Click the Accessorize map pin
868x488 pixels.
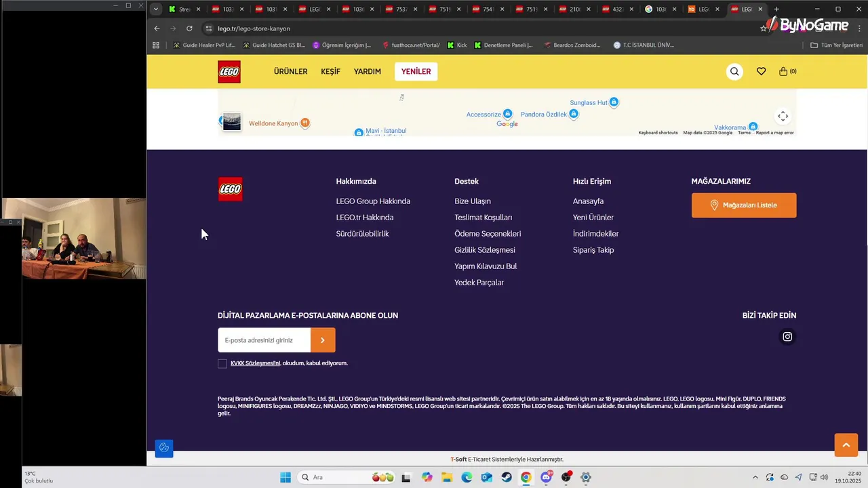click(507, 114)
